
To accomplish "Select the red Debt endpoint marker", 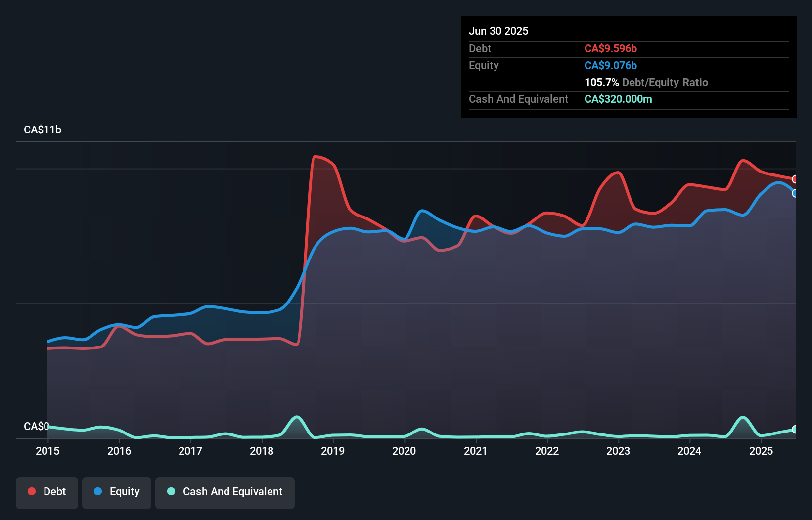I will [795, 179].
